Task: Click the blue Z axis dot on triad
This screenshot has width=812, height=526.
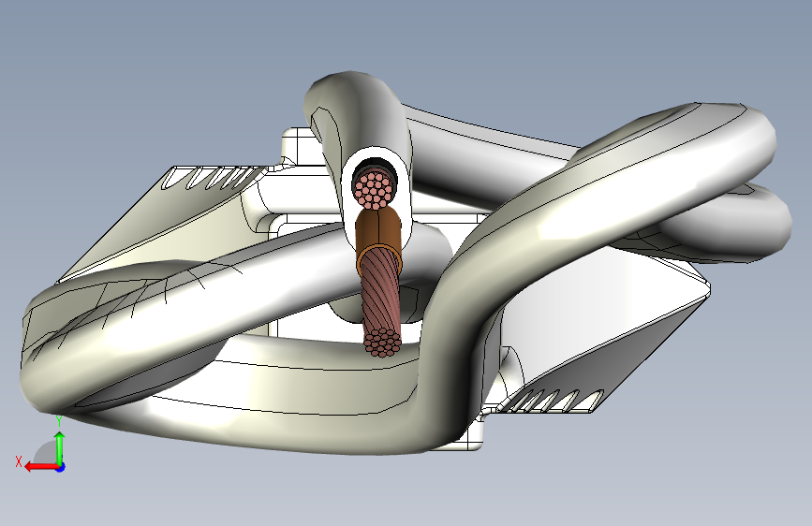Action: pos(61,467)
